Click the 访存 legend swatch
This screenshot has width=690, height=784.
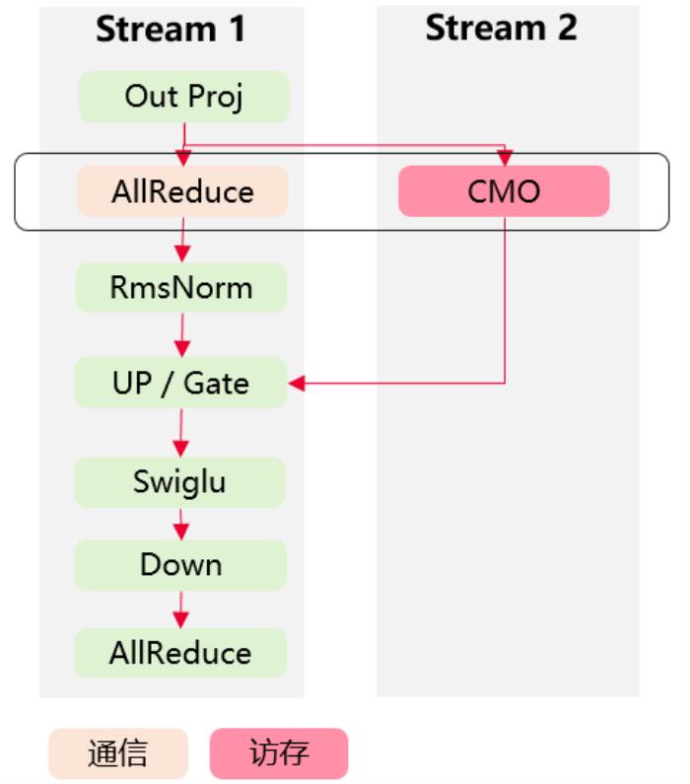(279, 754)
